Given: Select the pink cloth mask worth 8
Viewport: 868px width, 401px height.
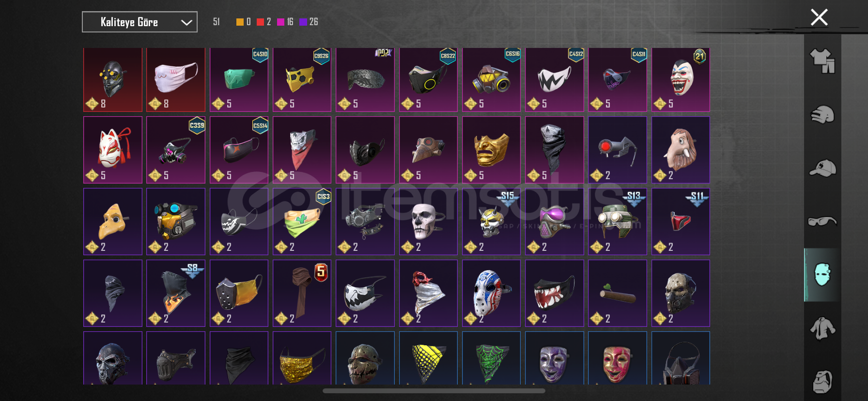Looking at the screenshot, I should [x=176, y=79].
